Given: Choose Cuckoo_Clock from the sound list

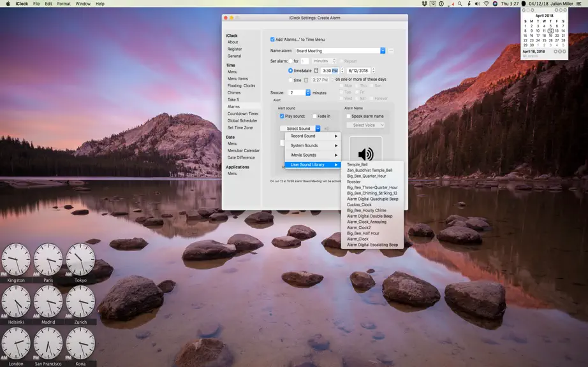Looking at the screenshot, I should click(x=359, y=205).
